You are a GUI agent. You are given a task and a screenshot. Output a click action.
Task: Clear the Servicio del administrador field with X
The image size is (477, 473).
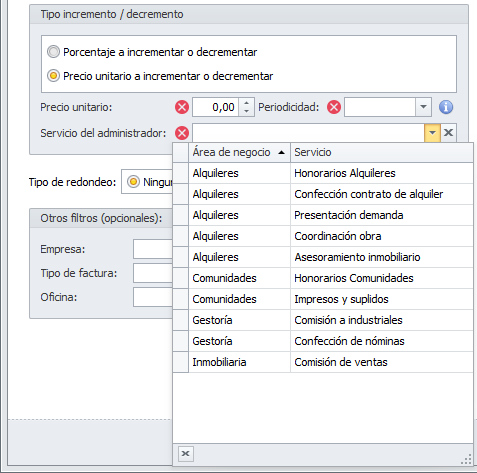[x=448, y=133]
